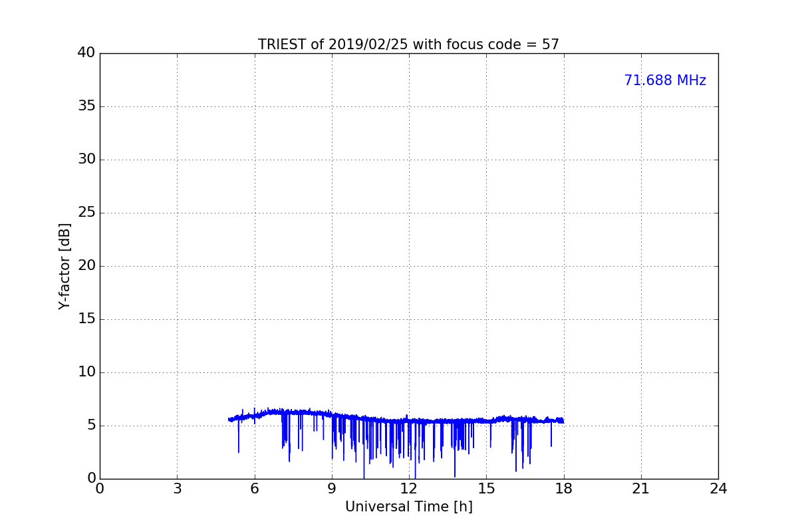Click y-axis tick label 40
This screenshot has height=532, width=798.
point(86,53)
